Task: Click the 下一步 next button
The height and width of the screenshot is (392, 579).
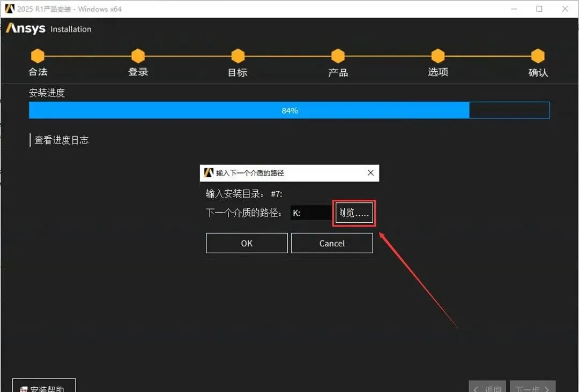Action: pos(532,387)
